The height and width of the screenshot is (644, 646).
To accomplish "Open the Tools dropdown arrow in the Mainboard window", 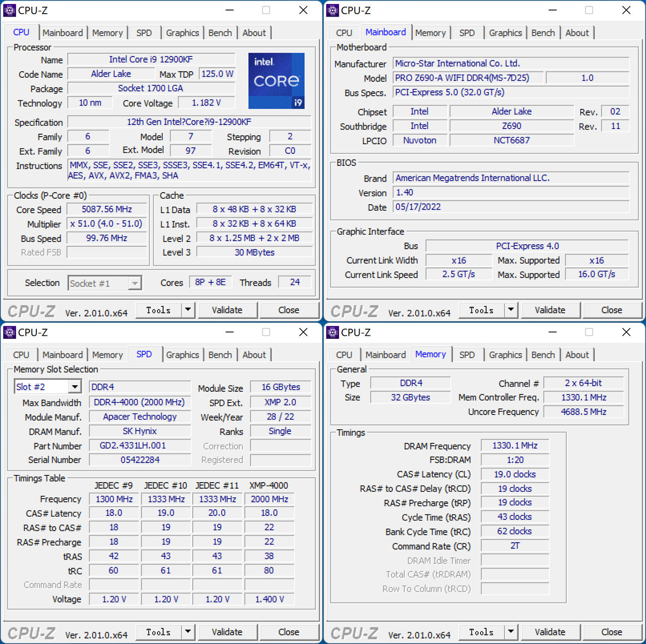I will click(x=511, y=310).
